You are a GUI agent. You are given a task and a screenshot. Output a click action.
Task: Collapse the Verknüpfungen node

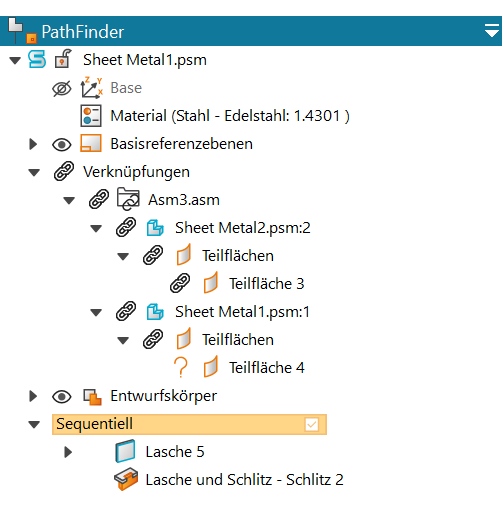(x=34, y=173)
